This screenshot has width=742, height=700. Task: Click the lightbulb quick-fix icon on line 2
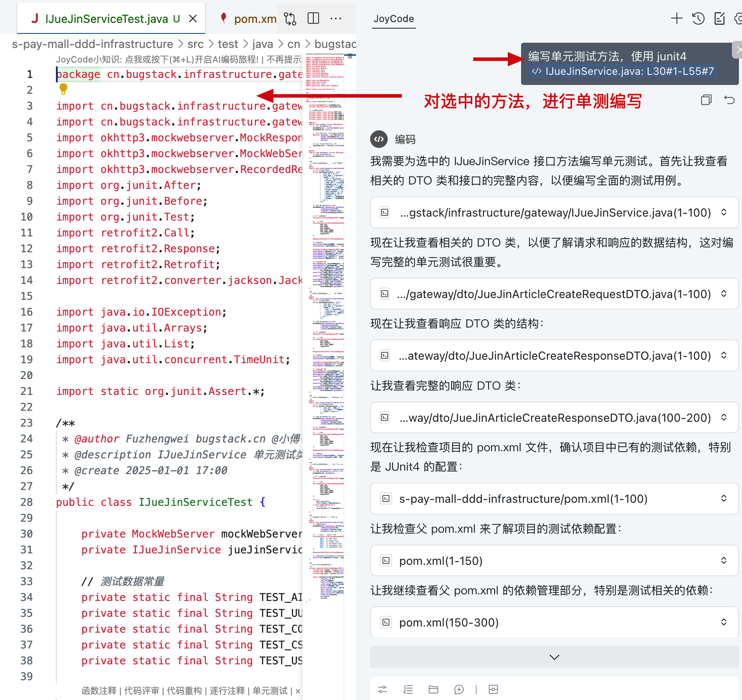(x=63, y=89)
